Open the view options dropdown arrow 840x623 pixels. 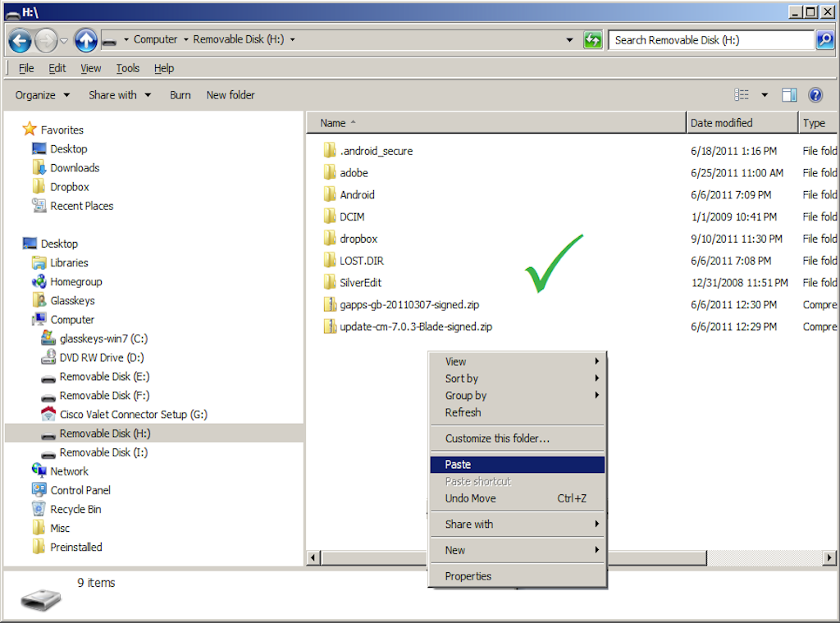click(765, 95)
